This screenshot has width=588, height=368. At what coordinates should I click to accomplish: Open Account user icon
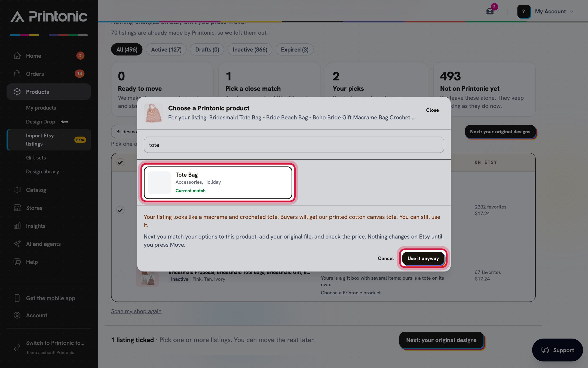click(17, 315)
